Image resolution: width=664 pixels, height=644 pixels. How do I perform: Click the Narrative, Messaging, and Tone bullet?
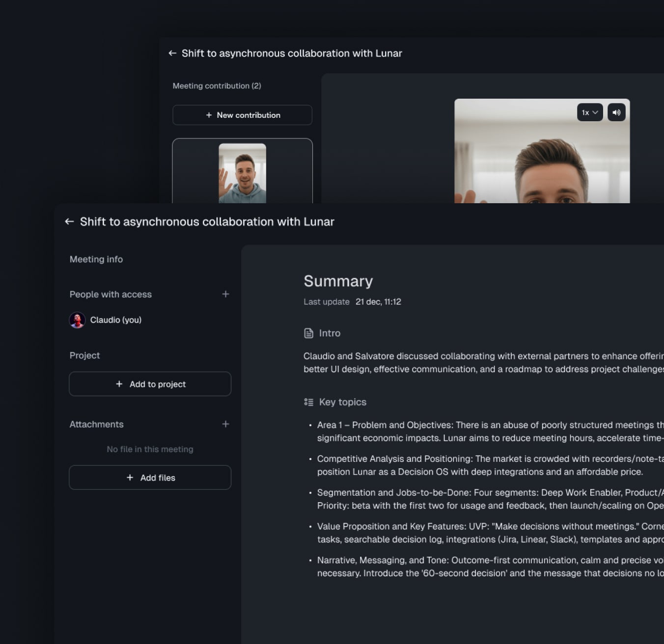(x=490, y=566)
